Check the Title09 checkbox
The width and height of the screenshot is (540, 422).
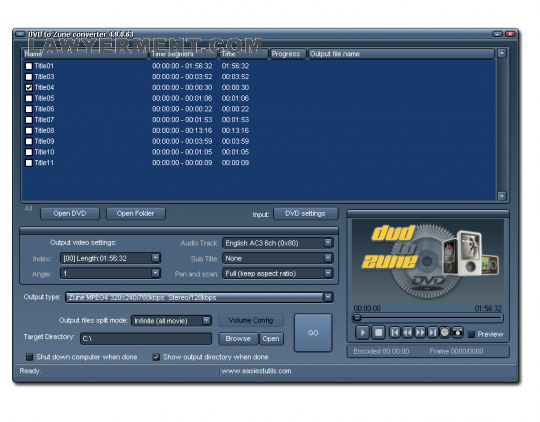(29, 141)
